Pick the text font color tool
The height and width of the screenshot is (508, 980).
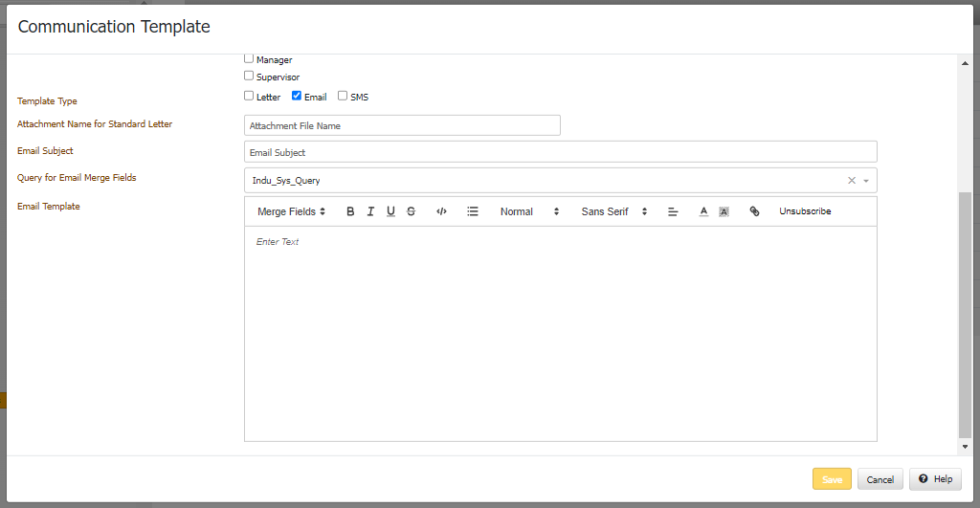703,211
